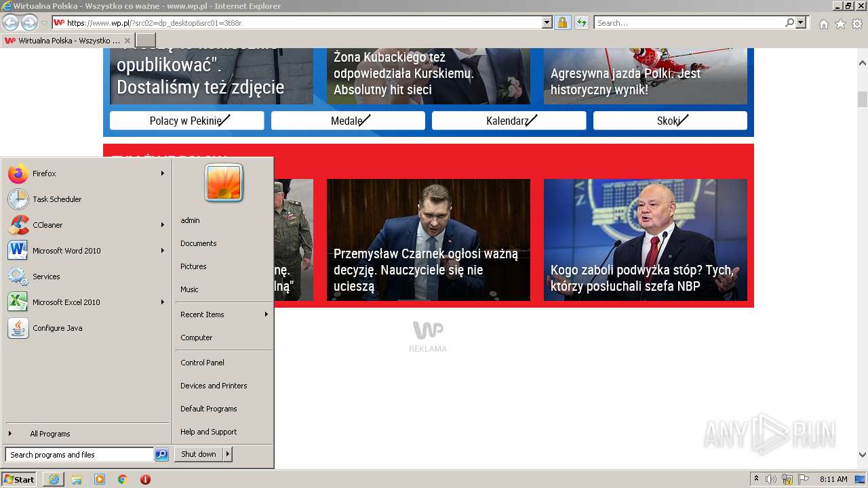
Task: Open the Action Center flag icon
Action: 804,479
